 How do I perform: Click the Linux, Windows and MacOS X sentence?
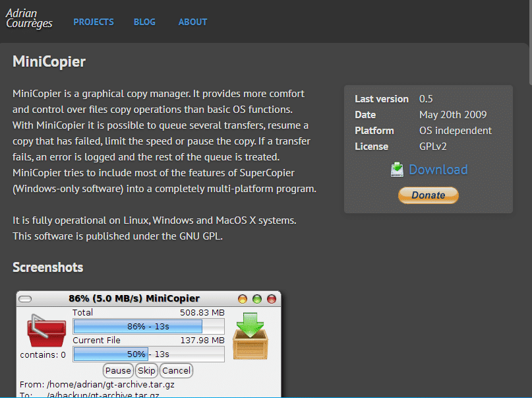[x=154, y=220]
